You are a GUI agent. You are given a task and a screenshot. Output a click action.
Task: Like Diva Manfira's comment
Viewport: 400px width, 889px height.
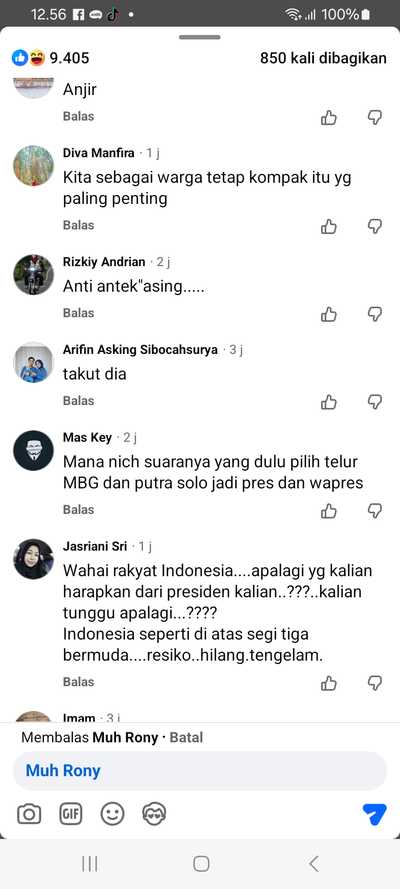click(x=329, y=227)
